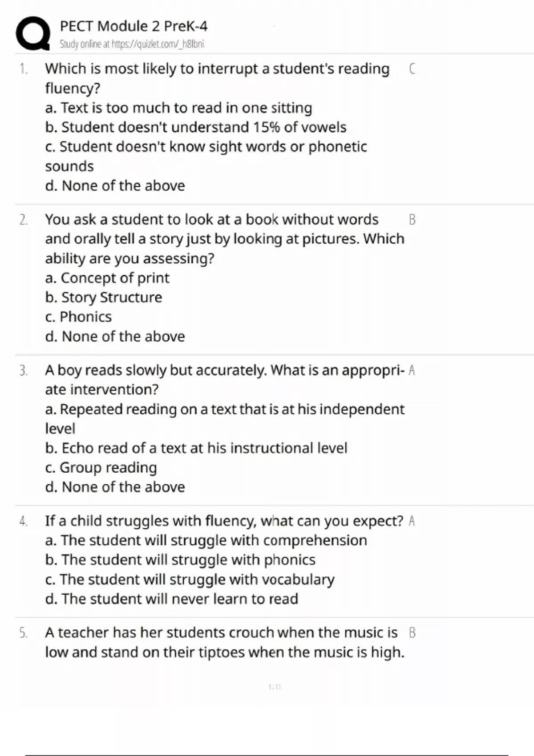Click answer letter B for question 2
The height and width of the screenshot is (756, 534).
point(412,219)
